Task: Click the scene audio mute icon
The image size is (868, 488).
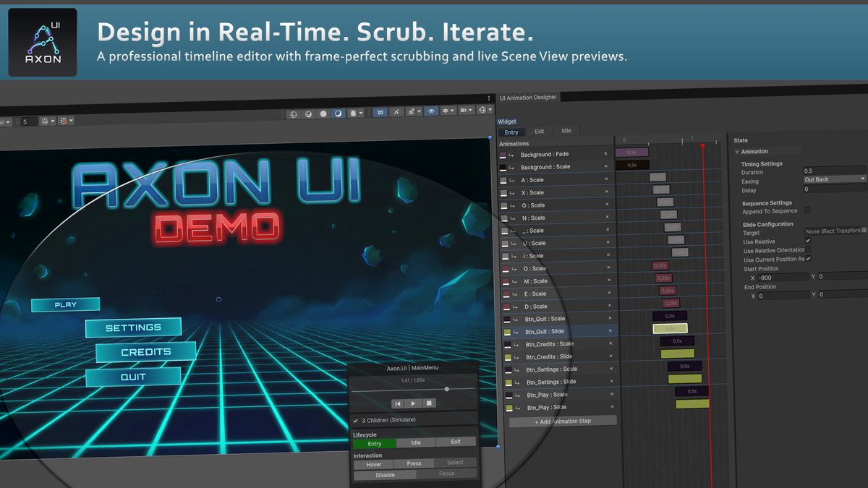Action: point(396,112)
